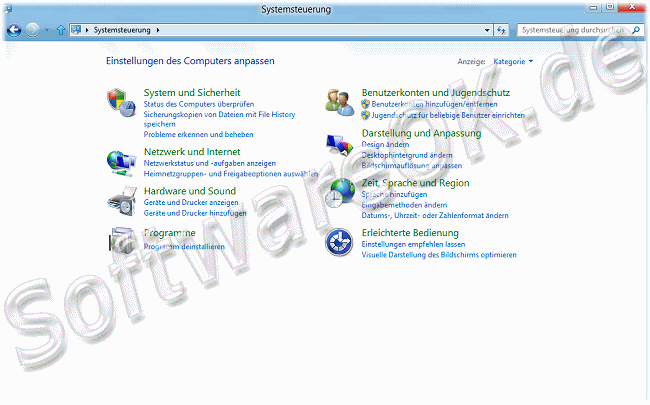Open Design ändern
Viewport: 650px width, 405px height.
(x=385, y=144)
